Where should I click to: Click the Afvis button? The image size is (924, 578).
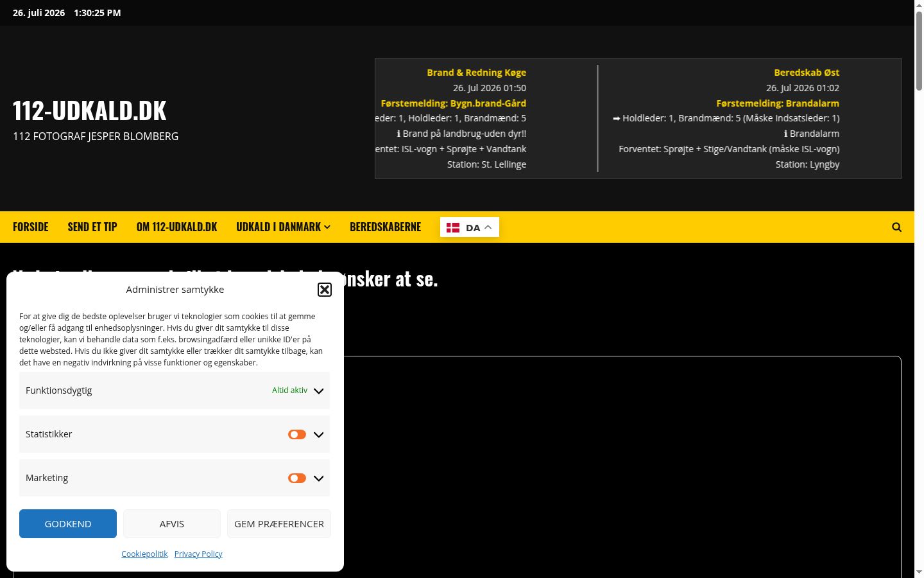tap(172, 524)
